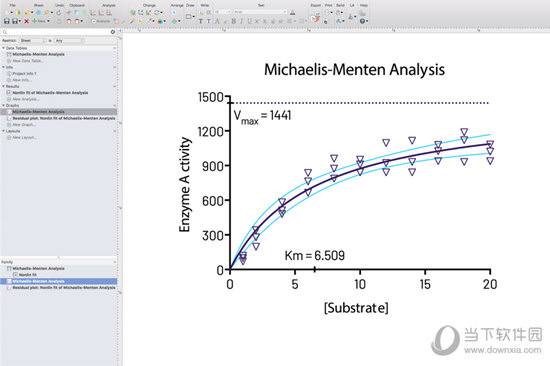Open Nonlin fit of Michaelis-Menten results
The height and width of the screenshot is (366, 550).
[x=50, y=93]
